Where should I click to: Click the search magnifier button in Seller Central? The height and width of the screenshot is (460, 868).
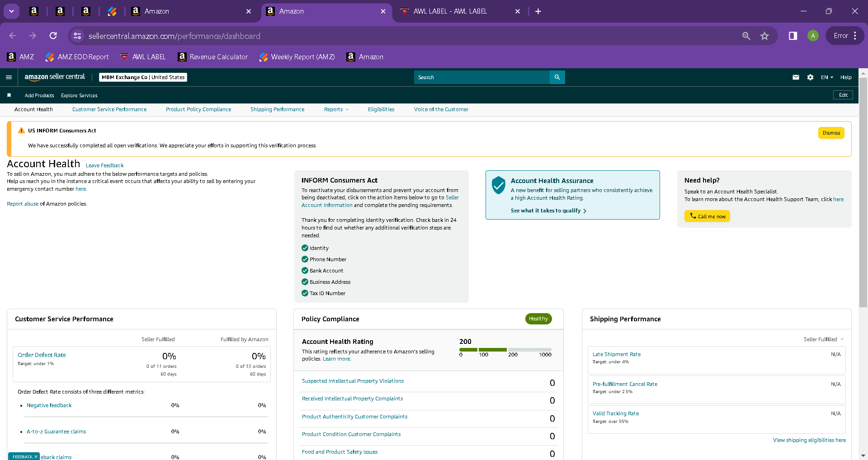tap(557, 77)
